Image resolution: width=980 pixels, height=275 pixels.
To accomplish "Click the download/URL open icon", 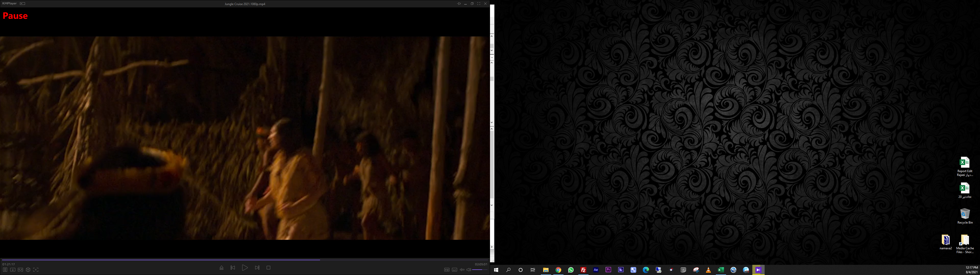I will coord(13,270).
